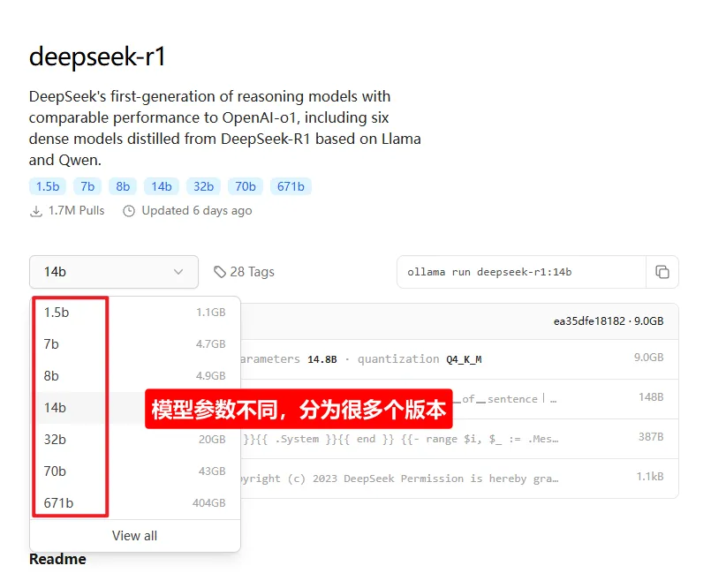Click the 32b tag badge
726x588 pixels.
click(x=203, y=186)
